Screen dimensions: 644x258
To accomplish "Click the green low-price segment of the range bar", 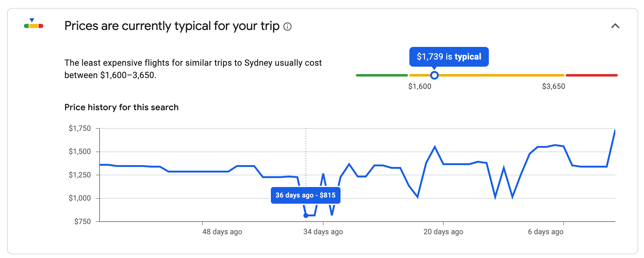I will pos(382,75).
